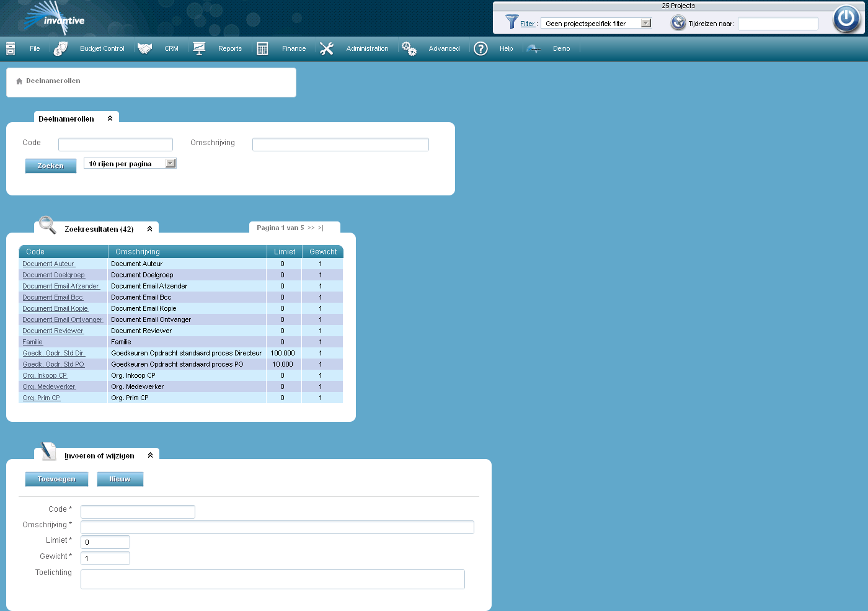This screenshot has width=868, height=611.
Task: Click the Tijdreizen globe clock icon
Action: (678, 23)
